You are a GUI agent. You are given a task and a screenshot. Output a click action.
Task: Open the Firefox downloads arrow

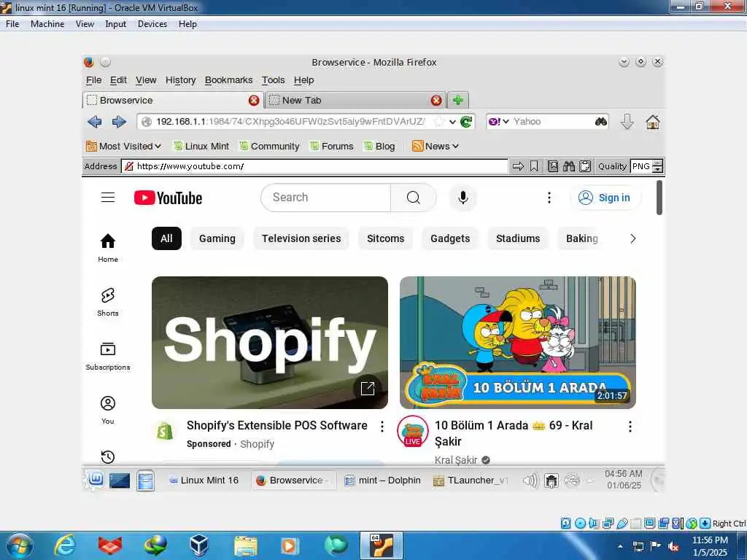[x=627, y=122]
